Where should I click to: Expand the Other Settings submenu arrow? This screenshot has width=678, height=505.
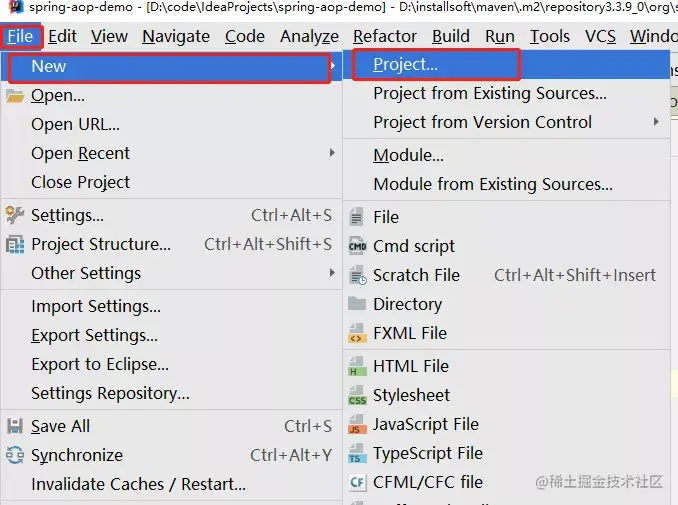click(x=332, y=273)
